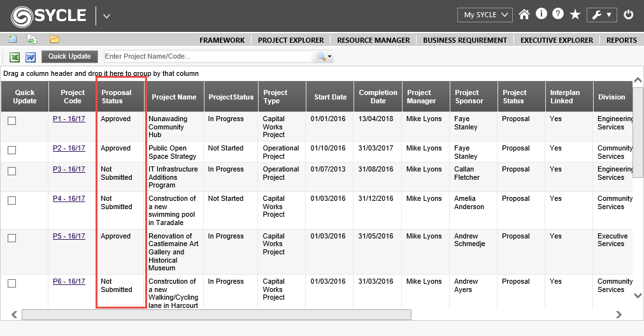The height and width of the screenshot is (336, 644).
Task: Select the Nunawading Community Hub cell
Action: (175, 127)
